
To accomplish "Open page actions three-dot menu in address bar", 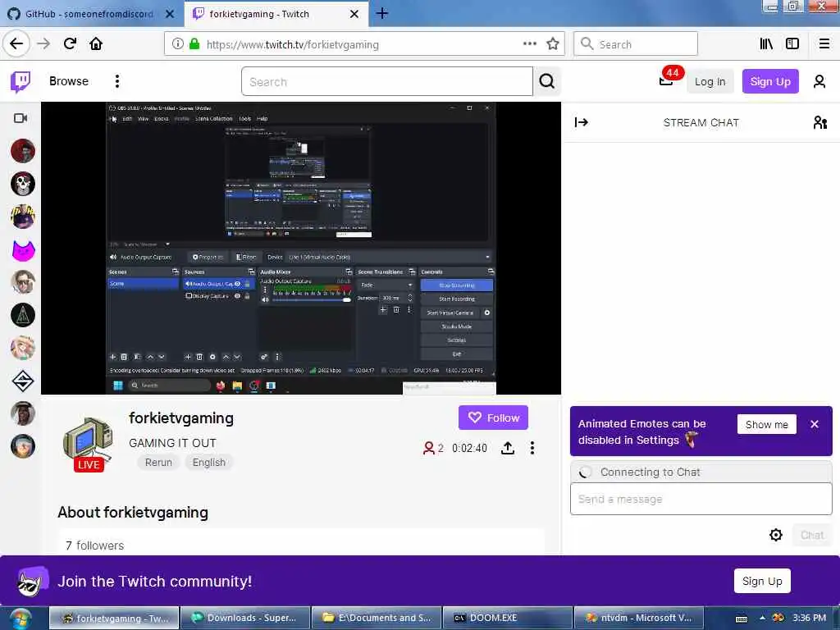I will (529, 44).
